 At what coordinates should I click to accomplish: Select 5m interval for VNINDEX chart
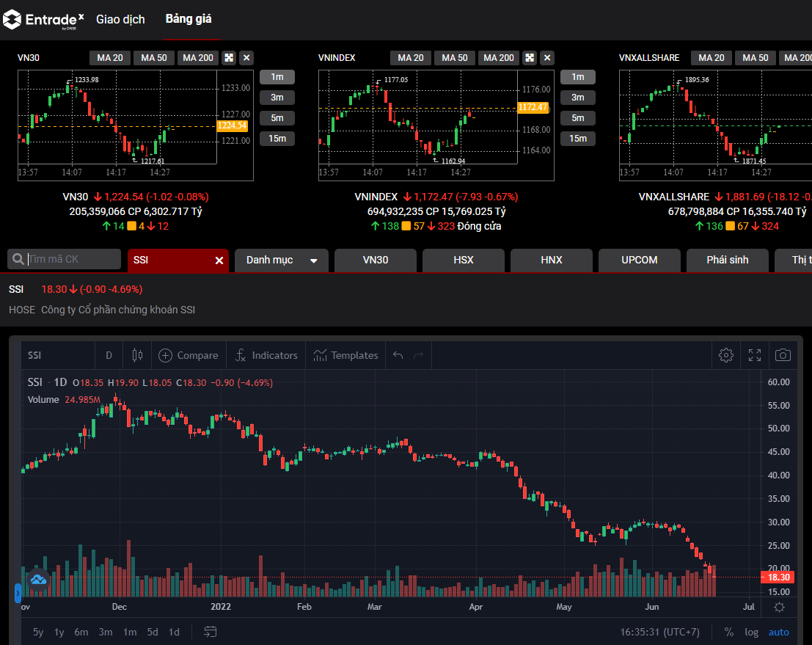click(x=578, y=118)
